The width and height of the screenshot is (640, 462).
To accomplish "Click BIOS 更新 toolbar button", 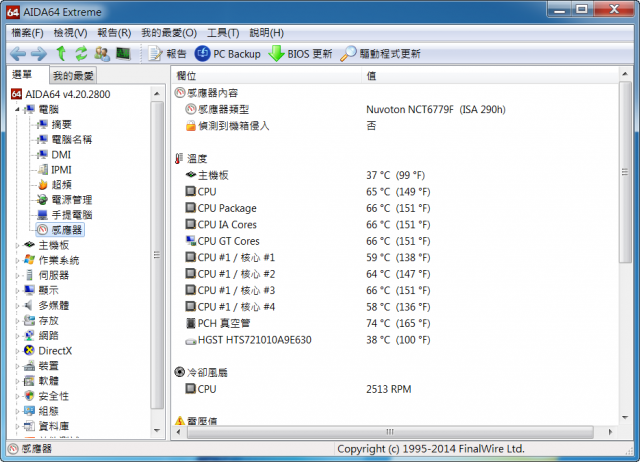I will pyautogui.click(x=300, y=54).
